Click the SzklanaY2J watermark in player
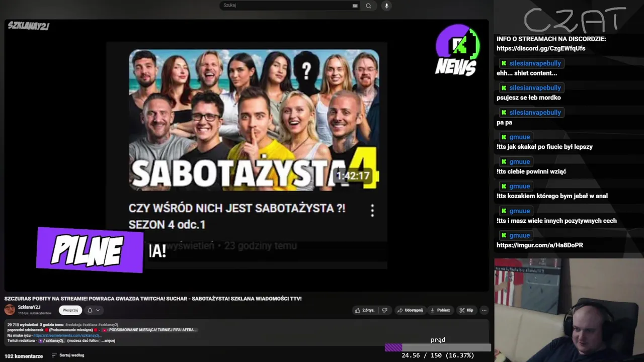The width and height of the screenshot is (644, 362). click(29, 26)
